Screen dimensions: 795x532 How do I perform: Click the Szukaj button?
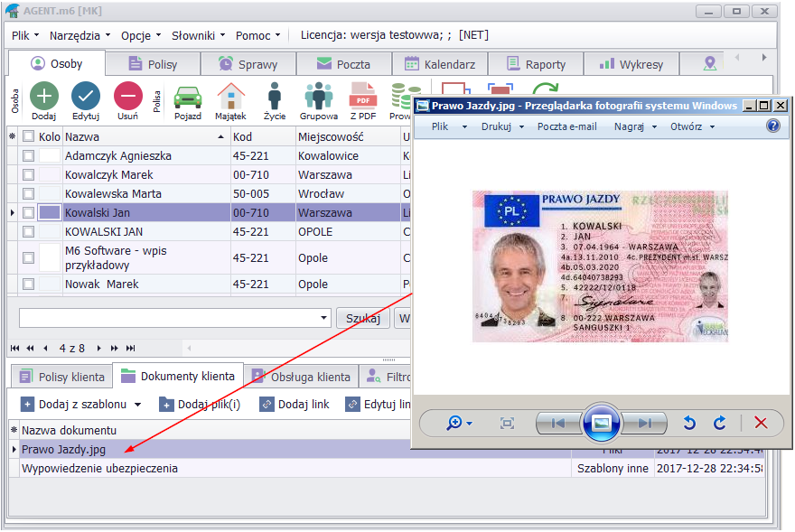coord(363,319)
